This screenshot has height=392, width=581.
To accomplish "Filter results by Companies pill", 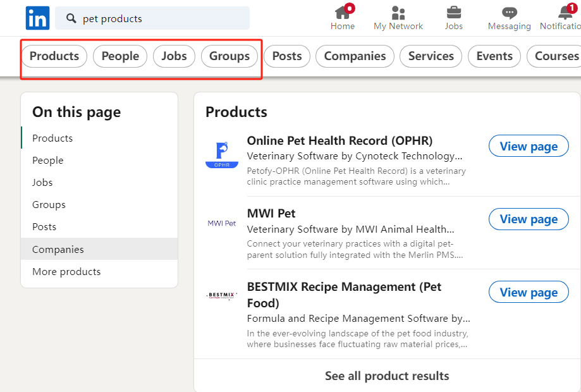I will [x=355, y=56].
